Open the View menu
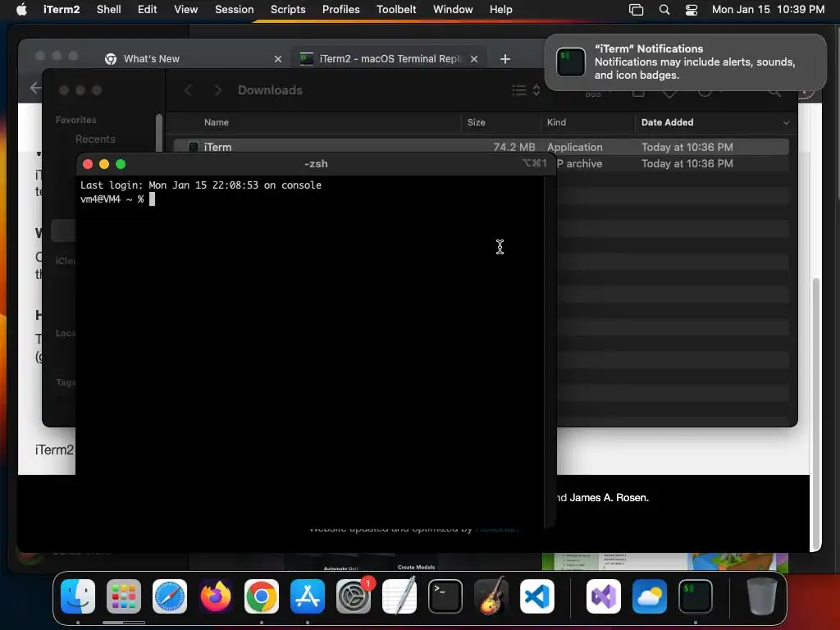Screen dimensions: 840x630 185,9
